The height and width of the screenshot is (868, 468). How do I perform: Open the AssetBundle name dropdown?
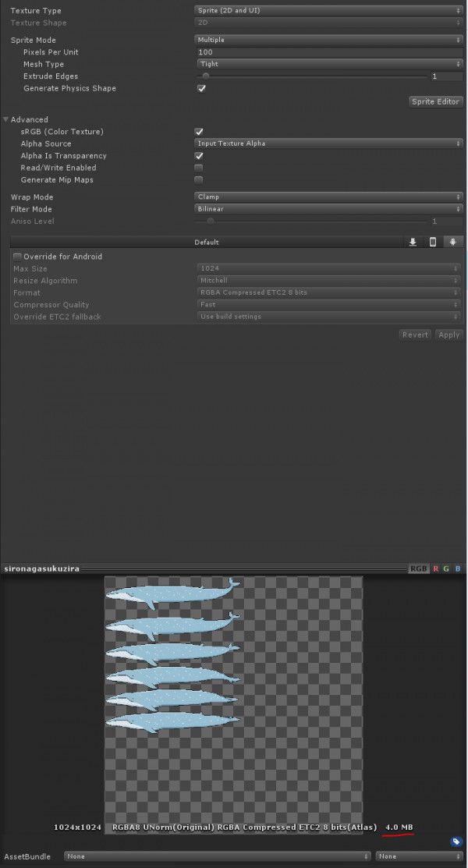coord(217,856)
